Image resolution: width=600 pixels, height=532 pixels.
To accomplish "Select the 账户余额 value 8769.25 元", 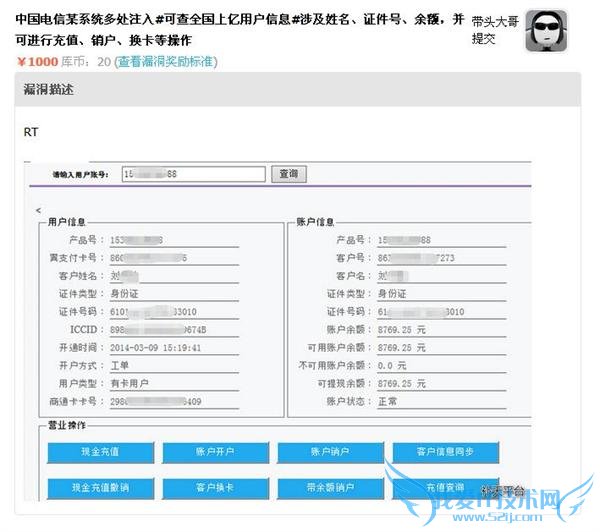I will [401, 330].
